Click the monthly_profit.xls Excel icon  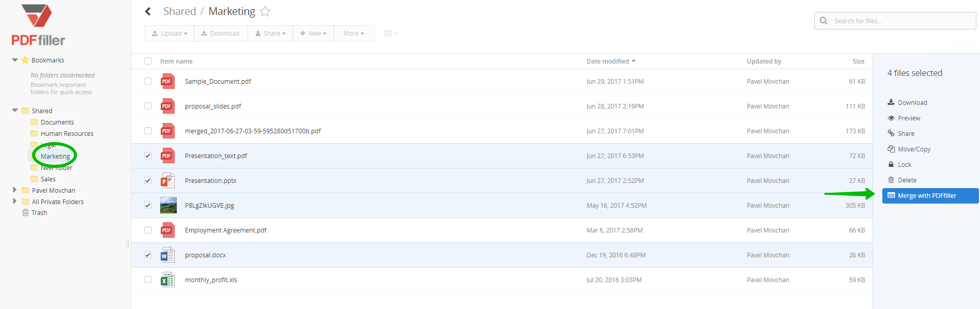(167, 280)
